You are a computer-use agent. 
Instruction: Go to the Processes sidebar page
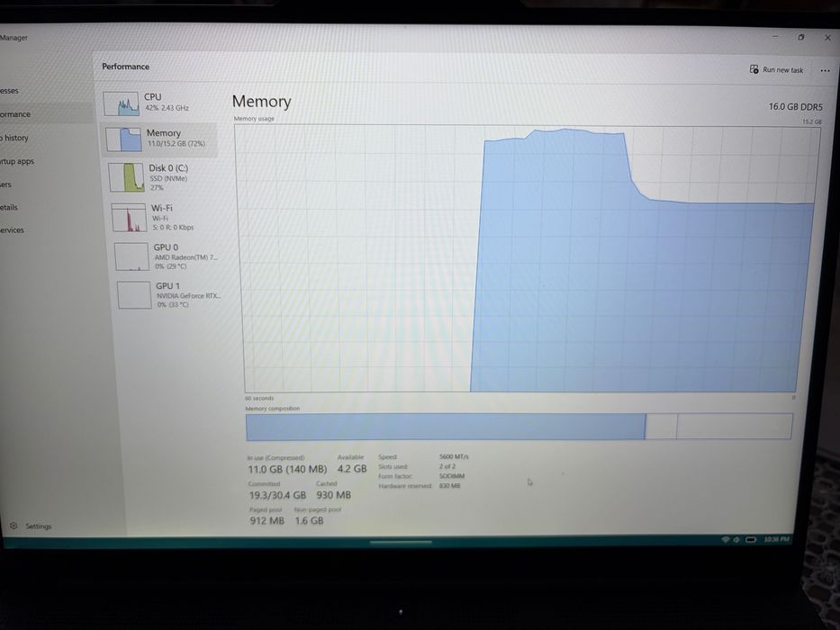coord(9,91)
